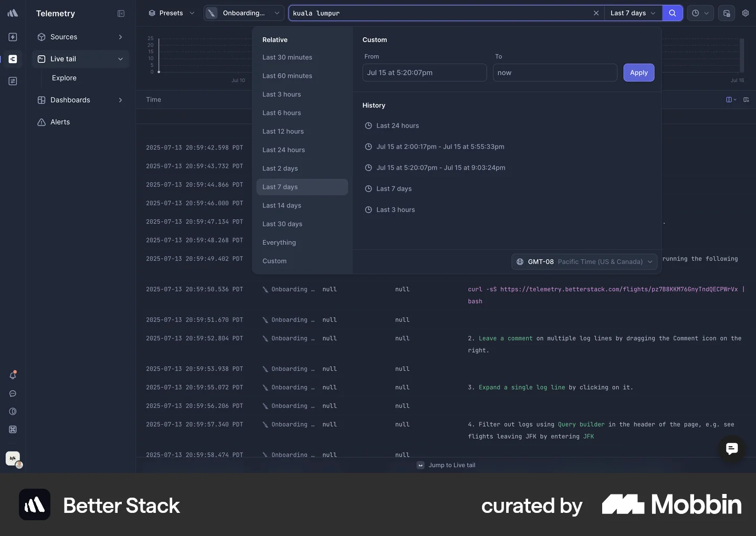Viewport: 756px width, 536px height.
Task: Click Alerts triangle icon in sidebar
Action: [x=41, y=122]
